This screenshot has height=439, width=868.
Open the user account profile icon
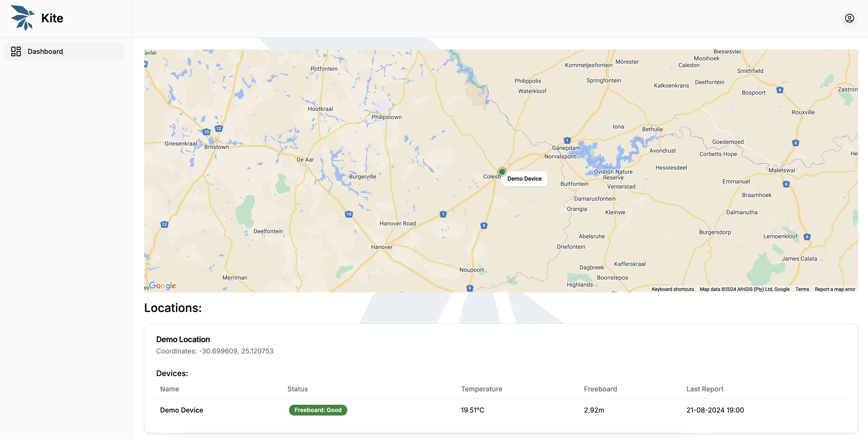pos(849,18)
